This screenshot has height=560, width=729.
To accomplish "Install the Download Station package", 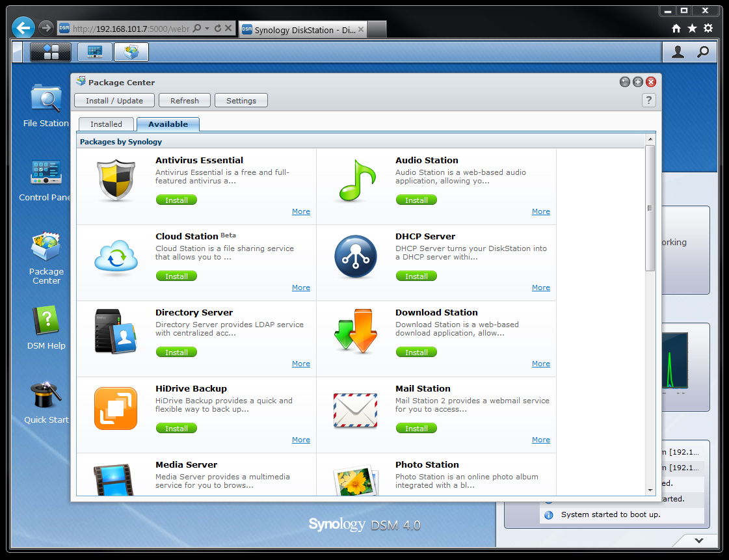I will tap(416, 353).
